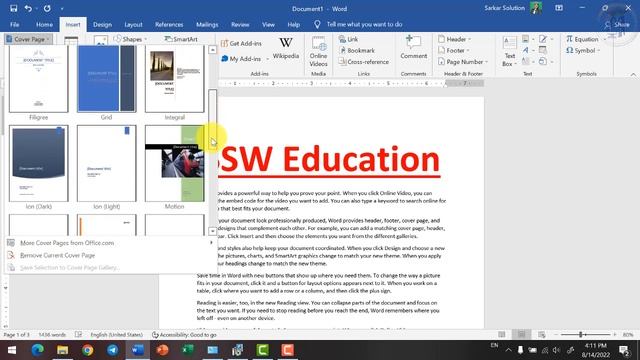Click the zoom out minus button

[x=556, y=335]
